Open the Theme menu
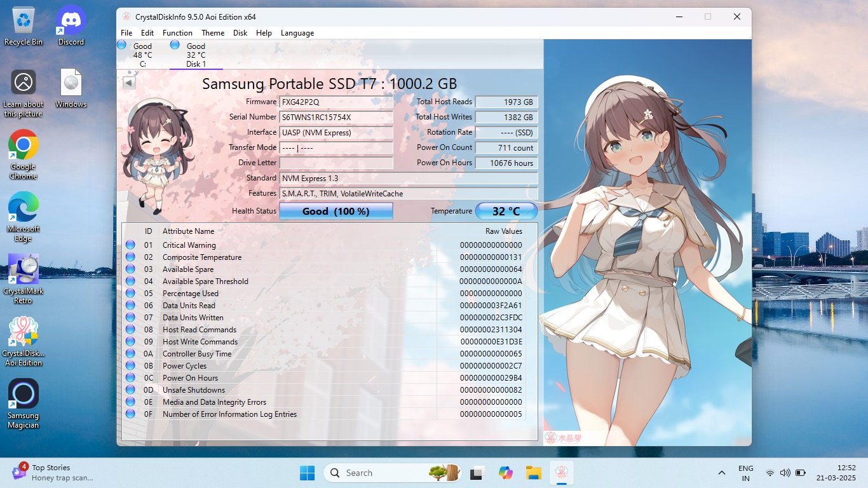 click(x=213, y=33)
